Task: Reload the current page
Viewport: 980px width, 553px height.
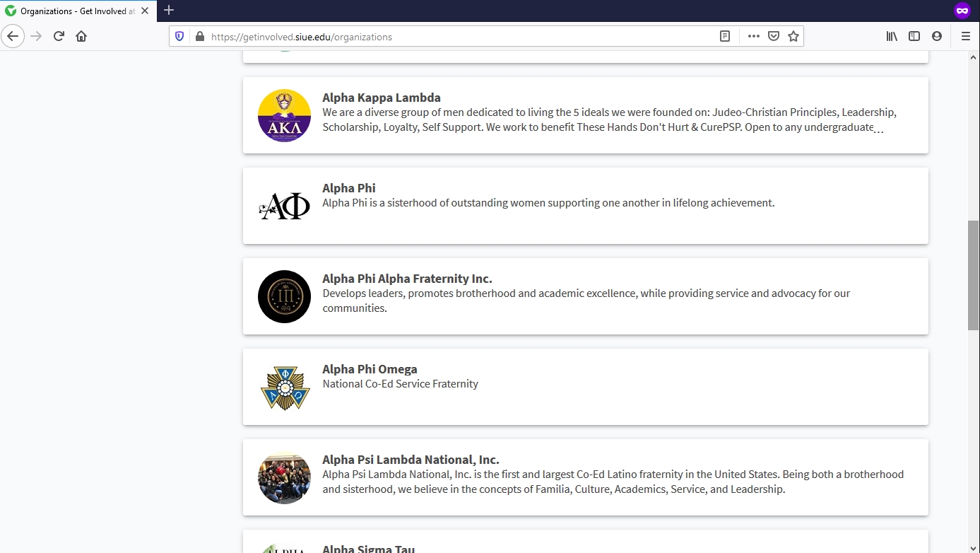Action: coord(59,36)
